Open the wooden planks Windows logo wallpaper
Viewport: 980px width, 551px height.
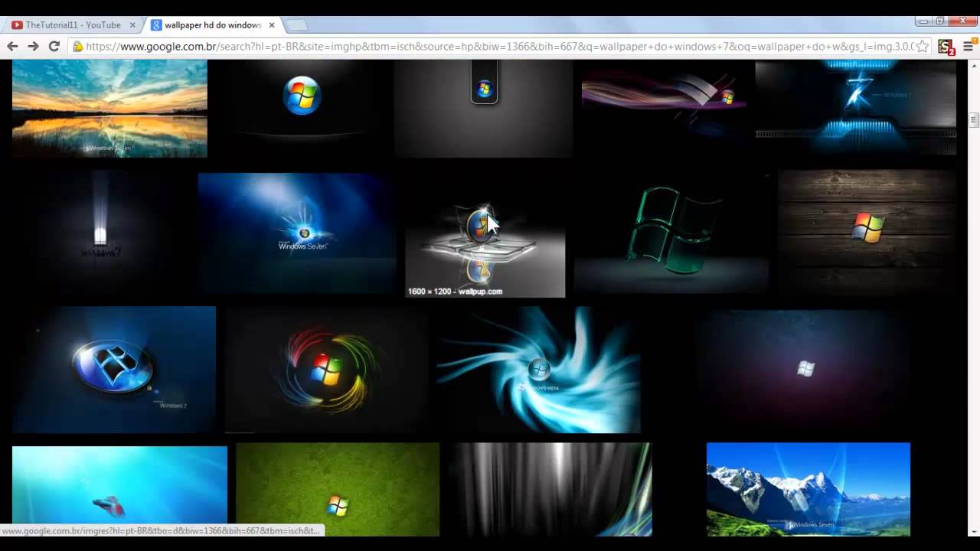[x=867, y=232]
